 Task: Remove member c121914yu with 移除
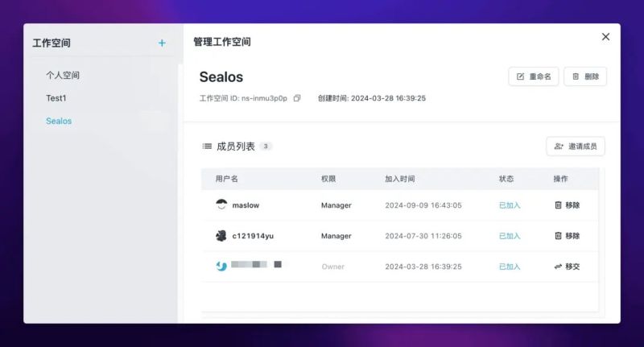[567, 236]
